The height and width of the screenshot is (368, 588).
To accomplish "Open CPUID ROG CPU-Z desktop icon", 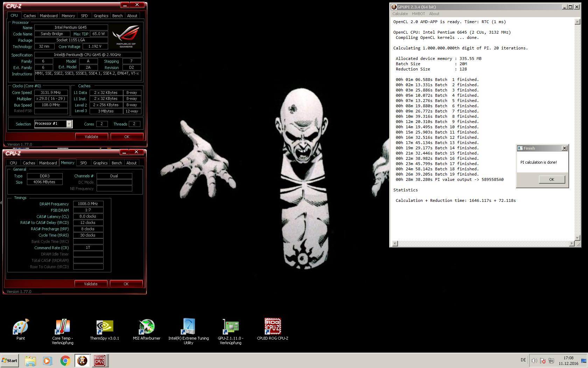I will coord(273,329).
